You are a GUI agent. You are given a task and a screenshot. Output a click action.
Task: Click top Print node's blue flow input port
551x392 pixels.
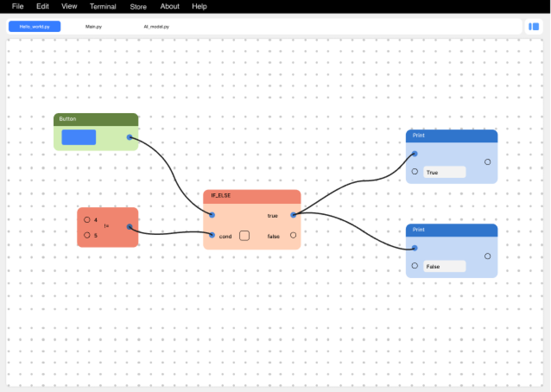(415, 154)
